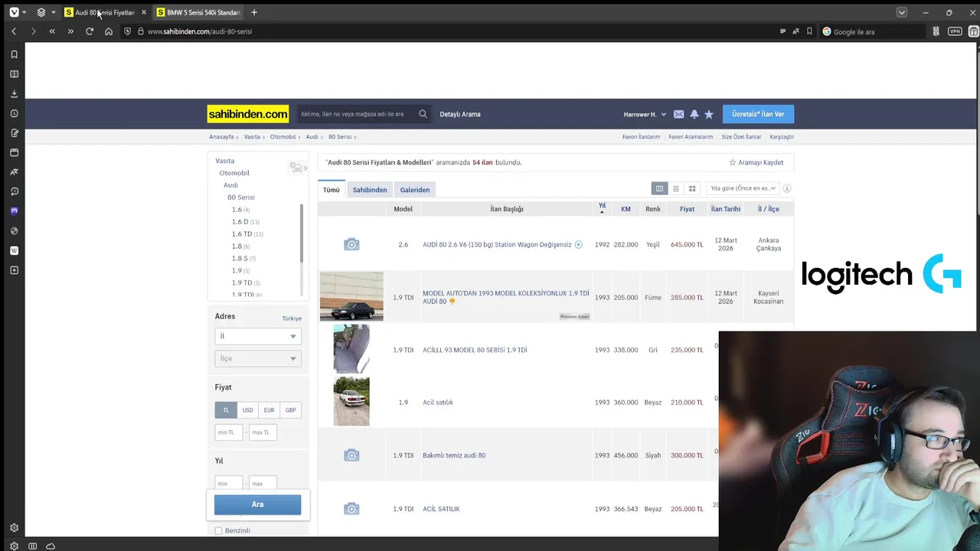Open the Fume 1993 Audi thumbnail
980x551 pixels.
click(351, 296)
